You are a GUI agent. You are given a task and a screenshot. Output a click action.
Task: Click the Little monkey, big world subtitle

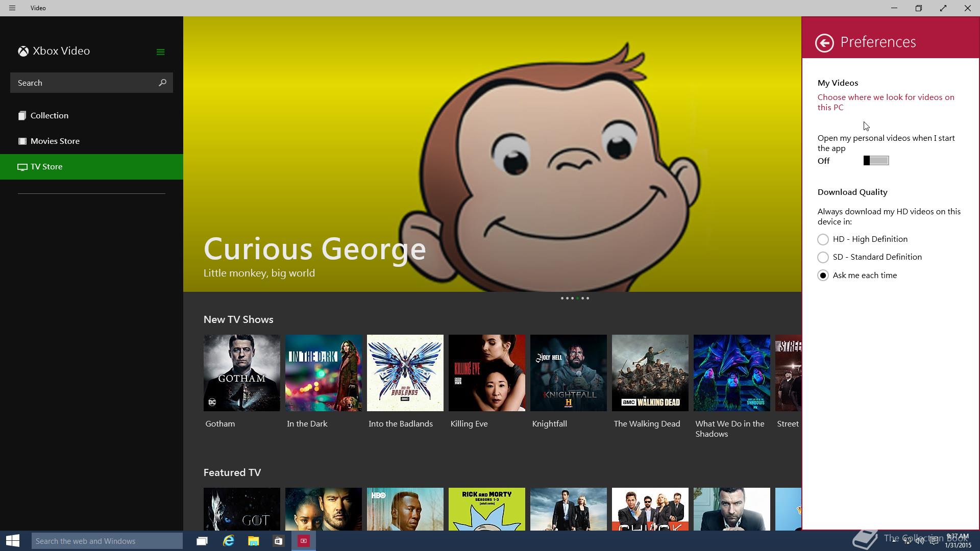(259, 273)
